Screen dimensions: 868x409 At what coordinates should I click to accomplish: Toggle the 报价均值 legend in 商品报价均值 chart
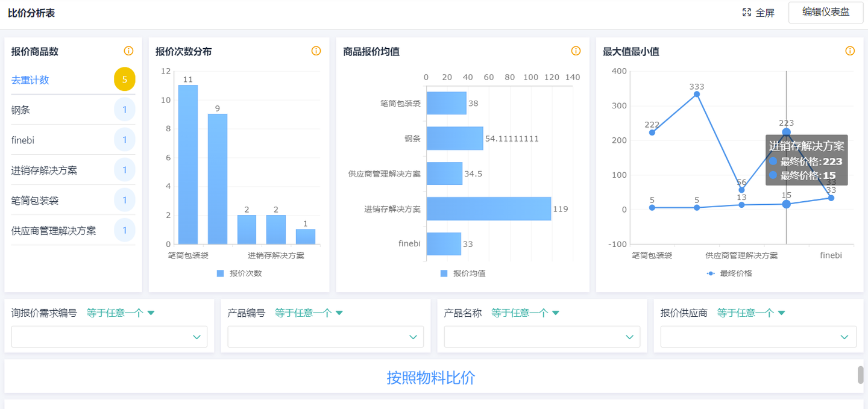pos(444,275)
